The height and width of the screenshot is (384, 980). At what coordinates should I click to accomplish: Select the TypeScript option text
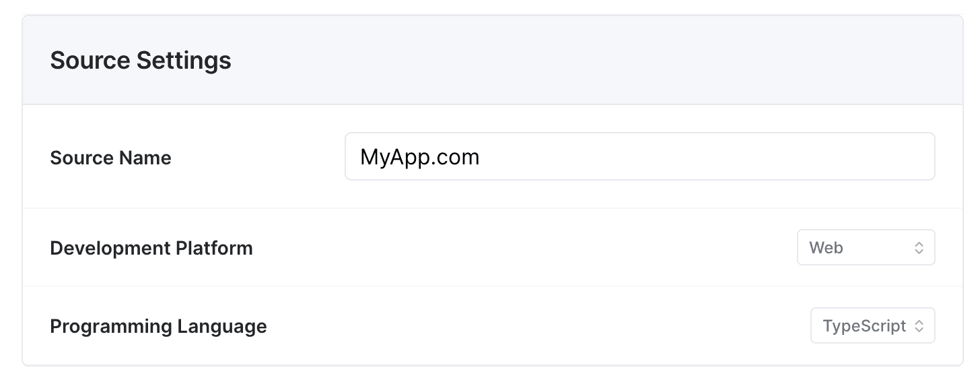pyautogui.click(x=864, y=326)
